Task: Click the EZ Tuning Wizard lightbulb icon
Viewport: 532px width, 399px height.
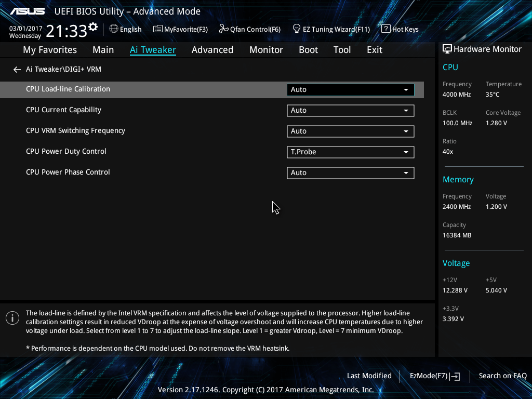Action: (x=297, y=29)
